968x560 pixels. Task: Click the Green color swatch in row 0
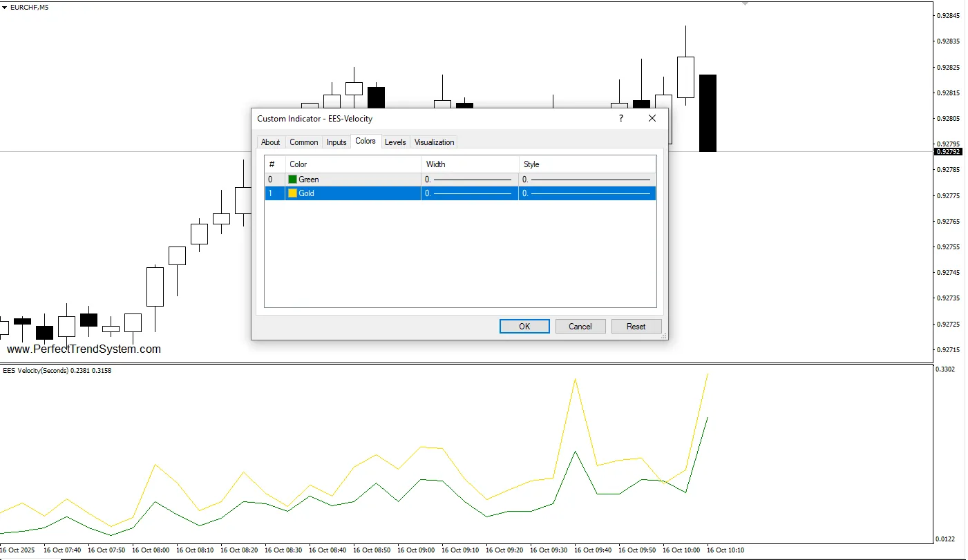292,180
